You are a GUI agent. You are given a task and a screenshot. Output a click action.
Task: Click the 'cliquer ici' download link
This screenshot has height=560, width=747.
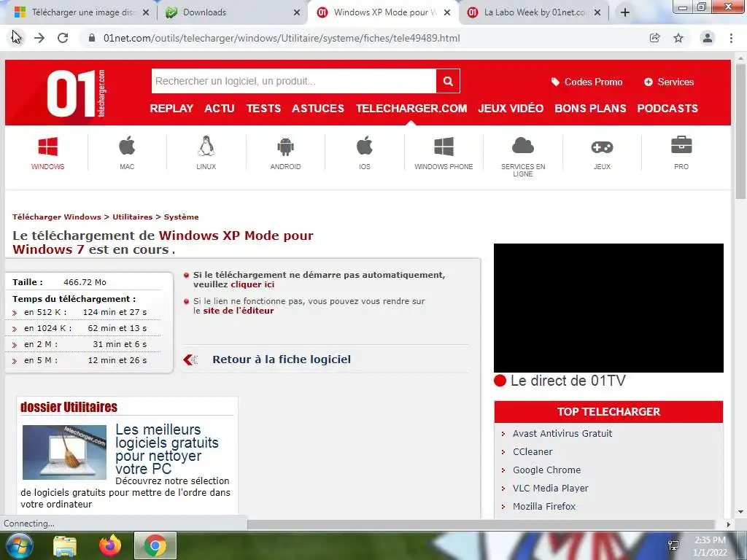click(x=252, y=284)
